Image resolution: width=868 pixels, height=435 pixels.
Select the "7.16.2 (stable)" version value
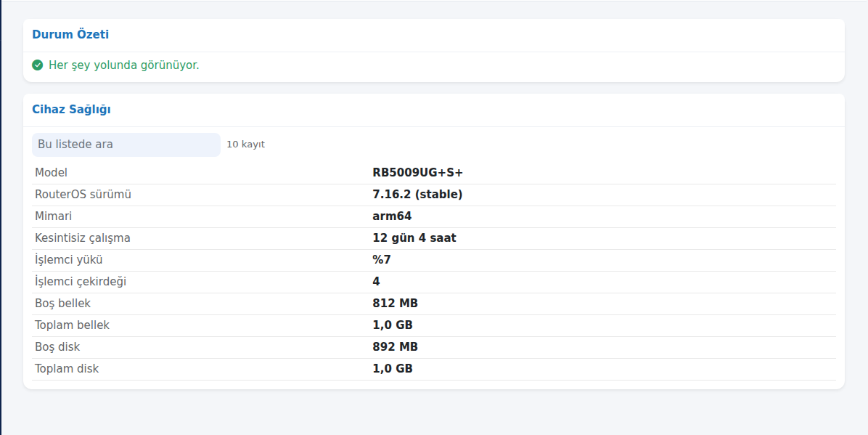417,195
